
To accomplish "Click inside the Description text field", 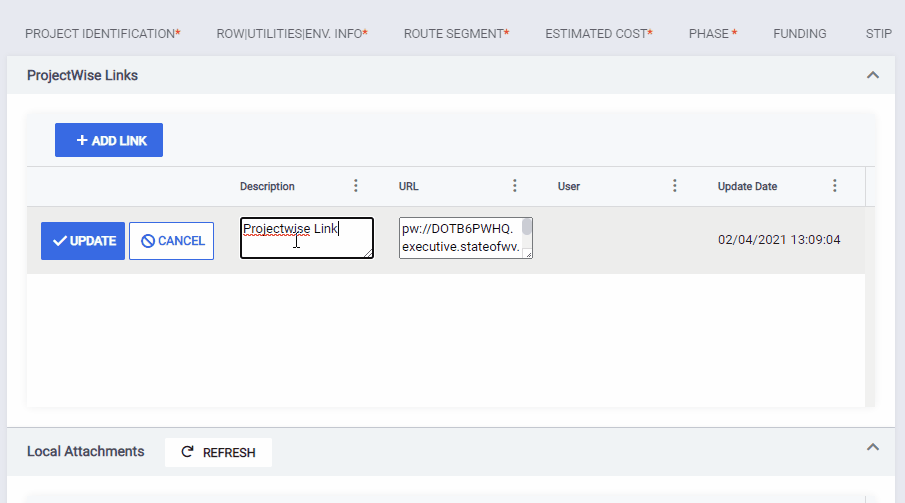I will [306, 238].
